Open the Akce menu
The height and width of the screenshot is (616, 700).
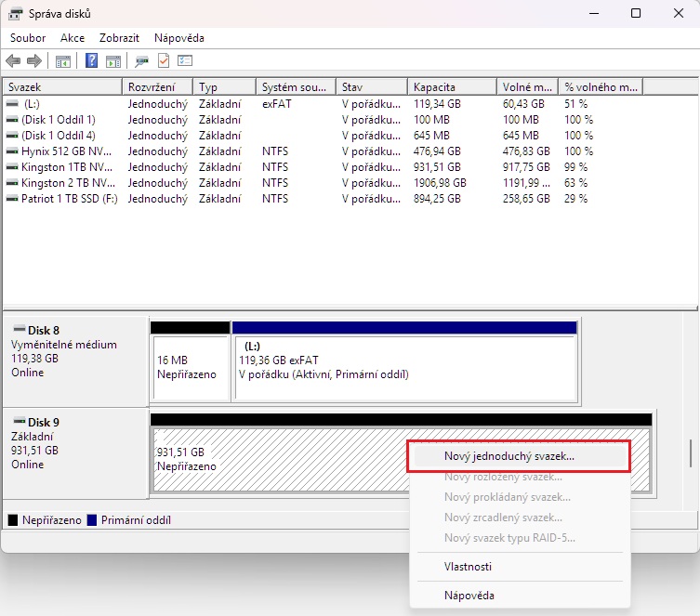coord(73,38)
